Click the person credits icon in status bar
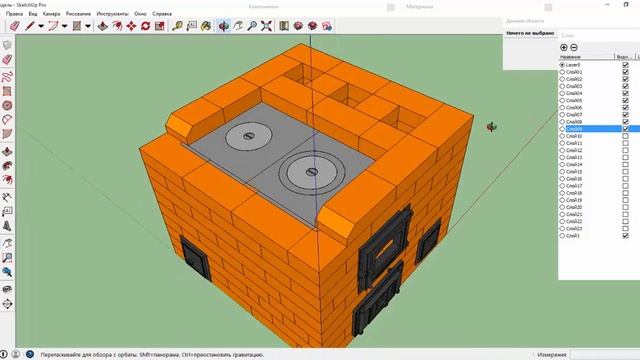 click(x=16, y=354)
